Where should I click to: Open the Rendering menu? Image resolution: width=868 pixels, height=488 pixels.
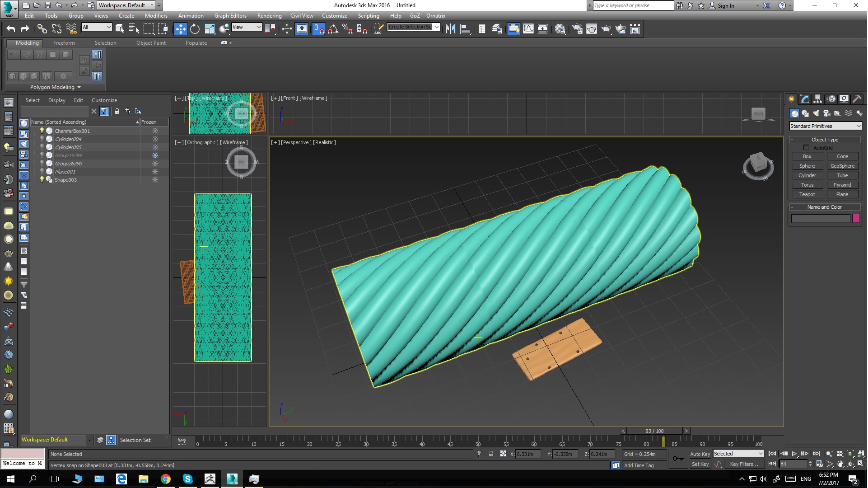click(x=269, y=16)
